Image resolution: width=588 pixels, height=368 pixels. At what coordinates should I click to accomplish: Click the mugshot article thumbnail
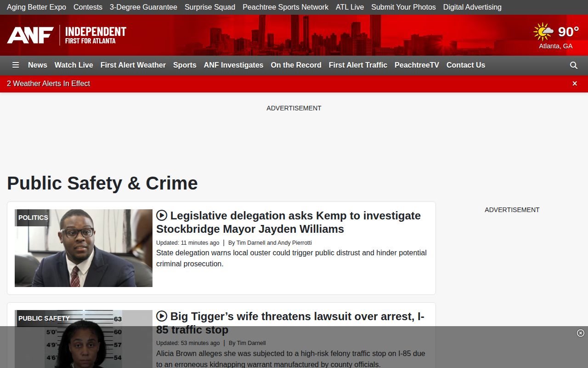(x=84, y=339)
